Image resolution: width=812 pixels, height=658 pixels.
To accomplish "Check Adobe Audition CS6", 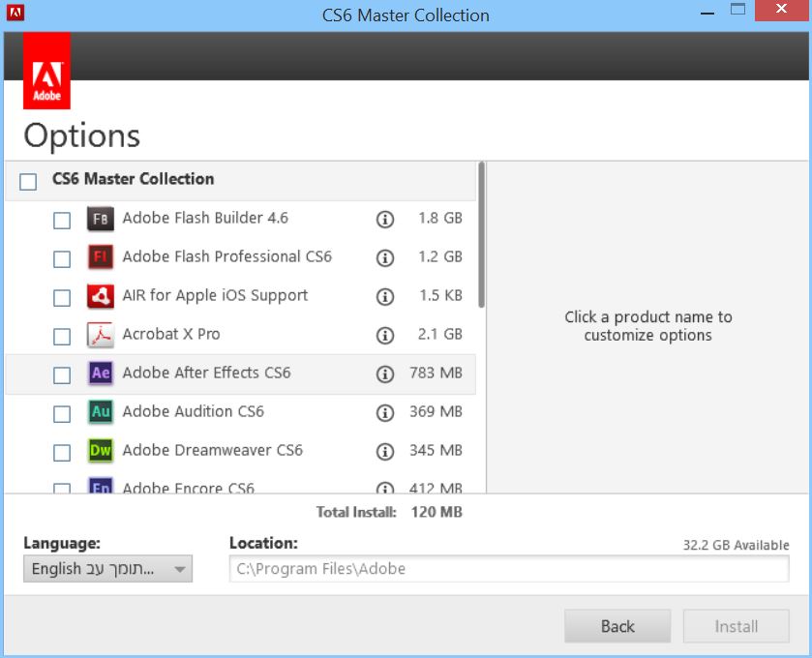I will 62,413.
